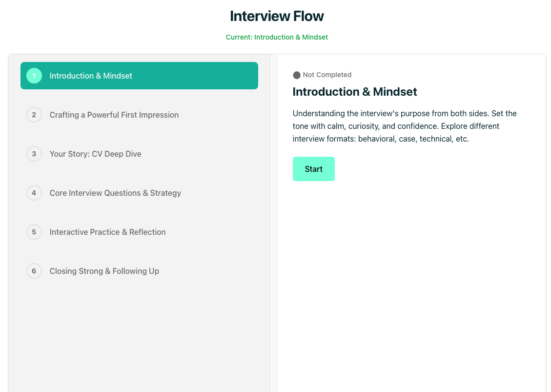The height and width of the screenshot is (392, 551).
Task: Click the Interview Flow page title
Action: 277,16
